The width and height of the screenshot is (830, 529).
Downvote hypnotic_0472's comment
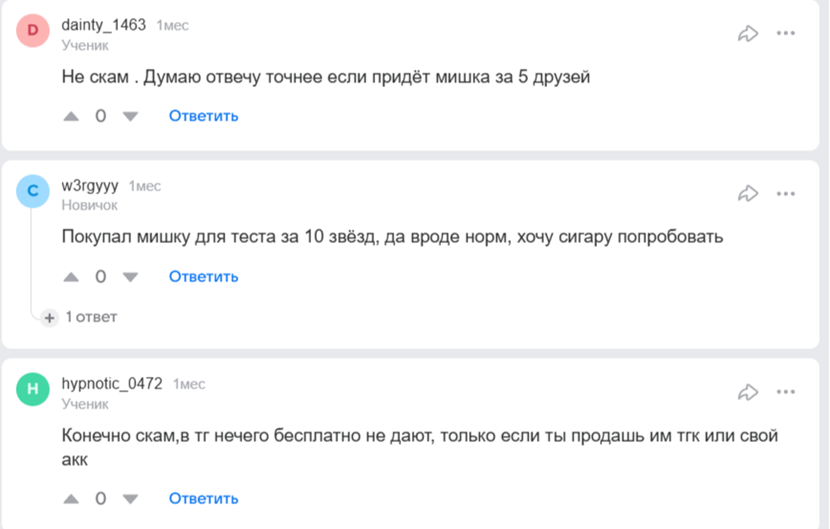point(130,498)
